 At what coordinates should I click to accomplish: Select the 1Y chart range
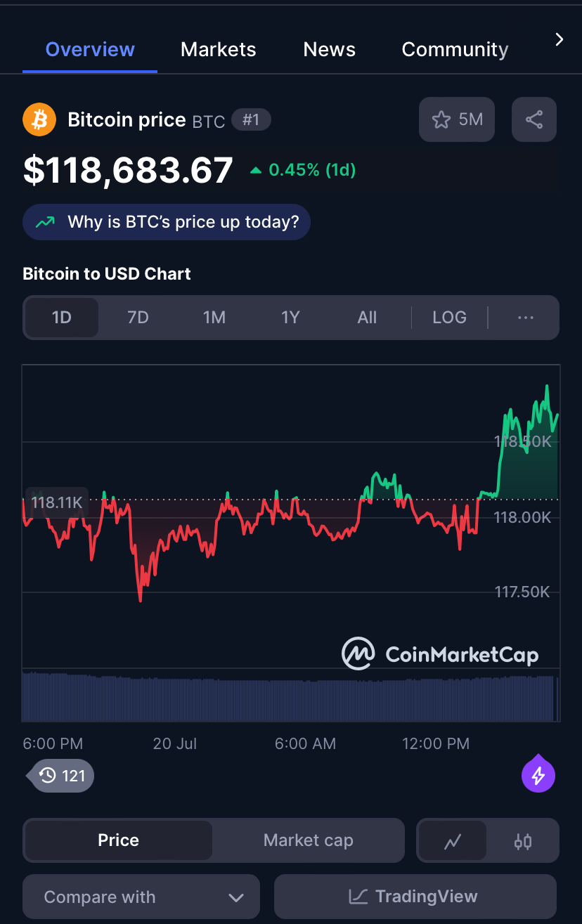[290, 318]
